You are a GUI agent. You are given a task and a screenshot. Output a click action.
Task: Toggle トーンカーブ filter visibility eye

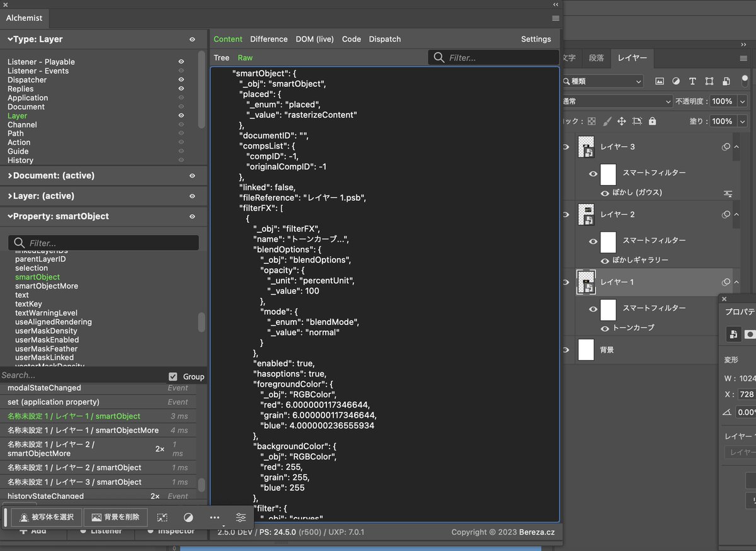[605, 328]
